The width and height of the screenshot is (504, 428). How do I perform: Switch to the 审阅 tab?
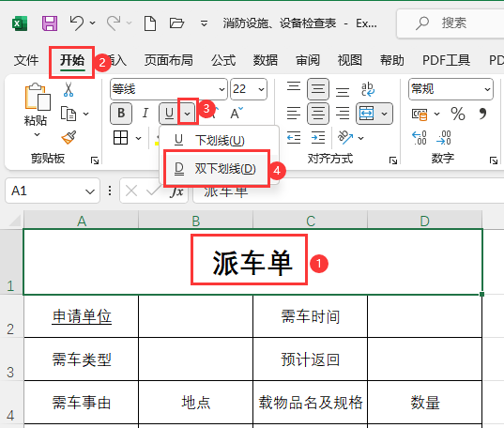[308, 60]
